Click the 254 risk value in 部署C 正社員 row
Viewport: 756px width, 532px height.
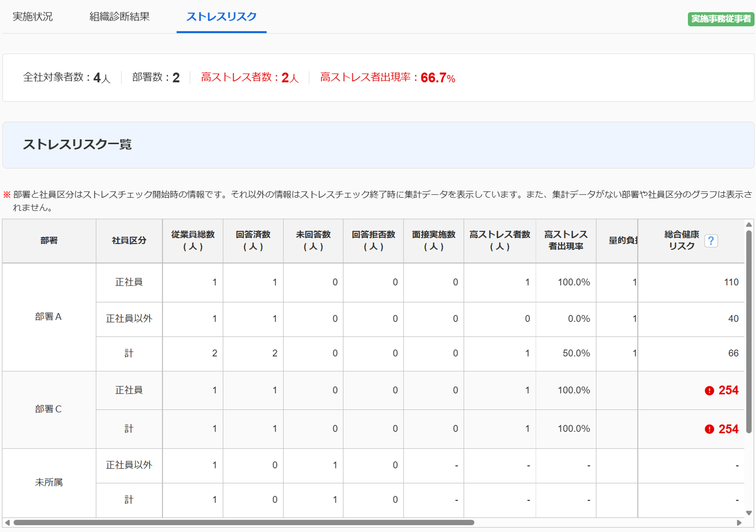tap(728, 390)
